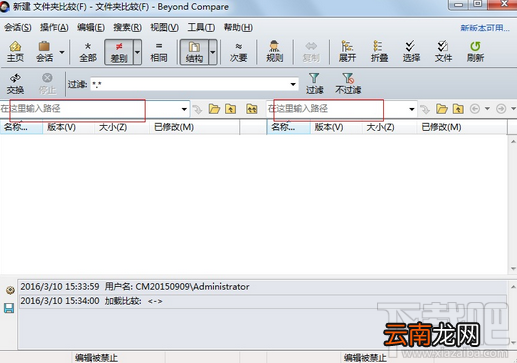Sort left pane by 大小(Z) column
Screen dimensions: 517x363
point(122,127)
